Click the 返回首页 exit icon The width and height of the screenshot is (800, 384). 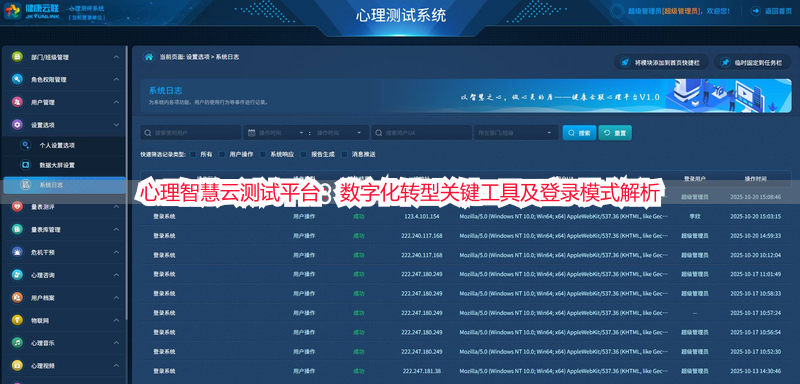coord(755,11)
